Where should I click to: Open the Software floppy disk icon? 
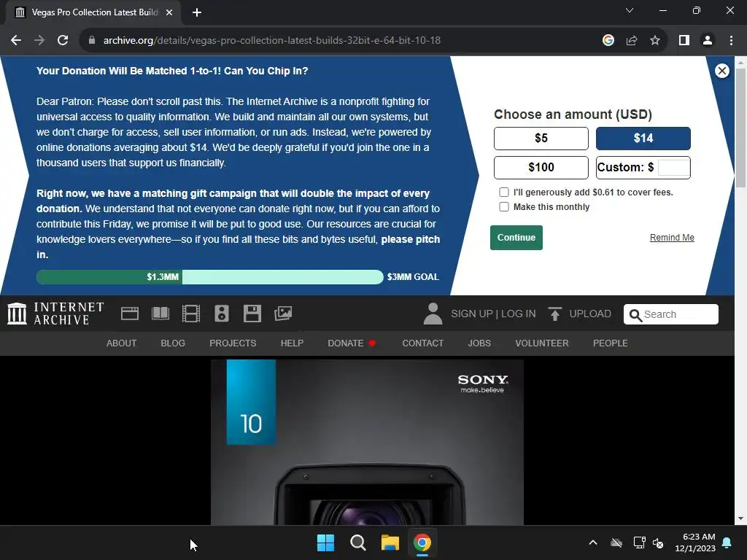(x=252, y=314)
